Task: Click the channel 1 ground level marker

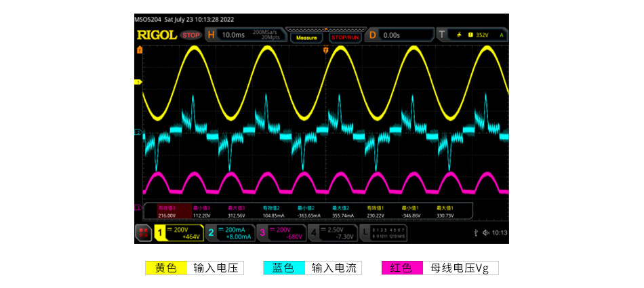Action: click(139, 83)
